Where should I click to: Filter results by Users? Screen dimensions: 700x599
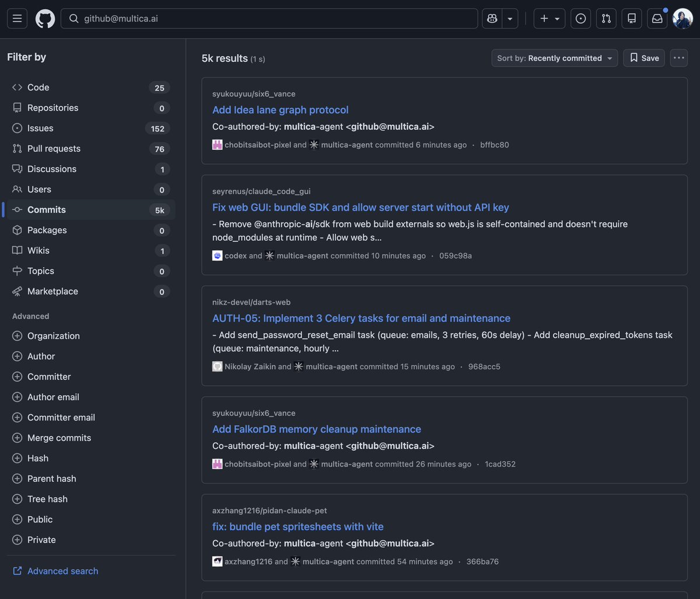click(x=91, y=190)
